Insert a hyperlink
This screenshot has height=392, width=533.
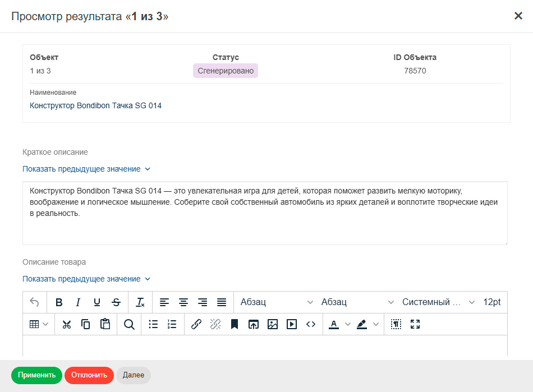click(196, 324)
